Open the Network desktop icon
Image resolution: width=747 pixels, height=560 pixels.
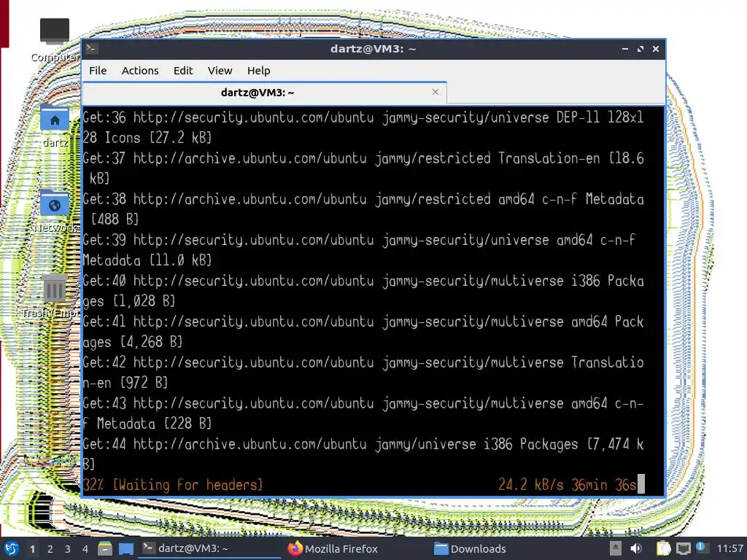[x=54, y=211]
